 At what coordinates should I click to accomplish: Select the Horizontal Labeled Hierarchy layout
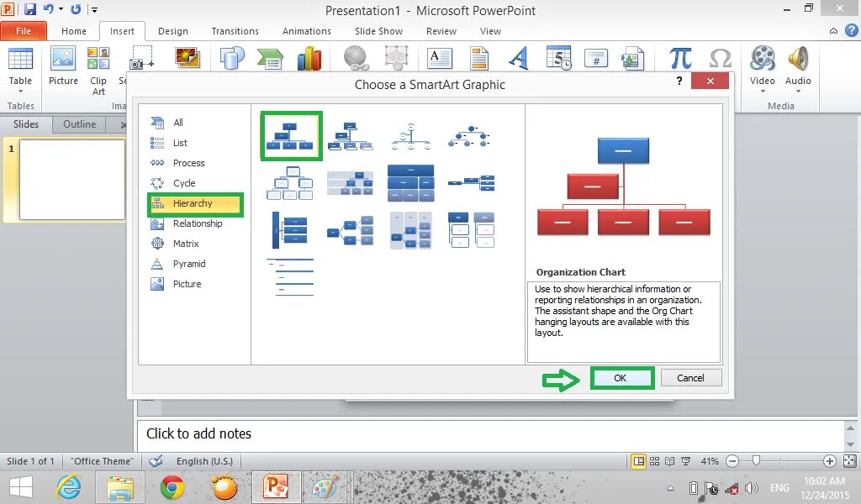point(410,230)
